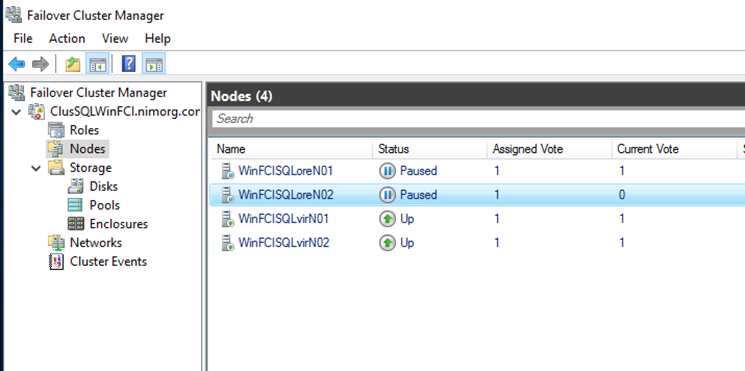745x371 pixels.
Task: Collapse the Storage tree node
Action: [37, 168]
